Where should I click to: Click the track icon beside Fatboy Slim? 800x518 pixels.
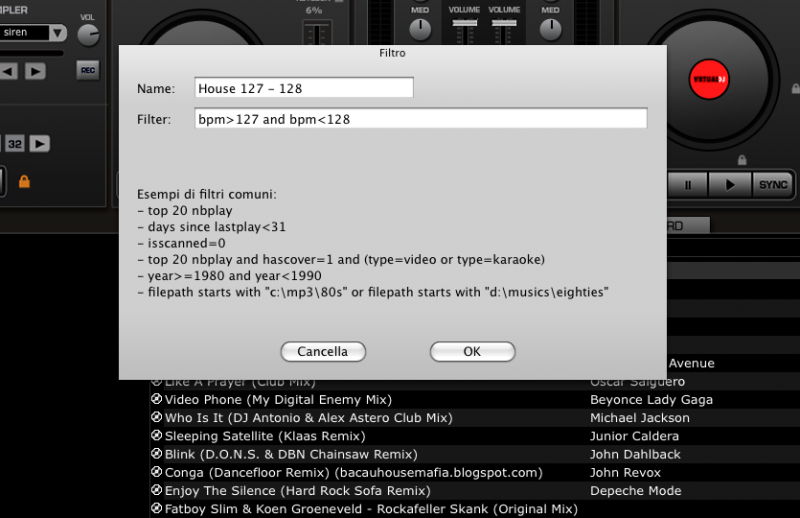[x=157, y=508]
